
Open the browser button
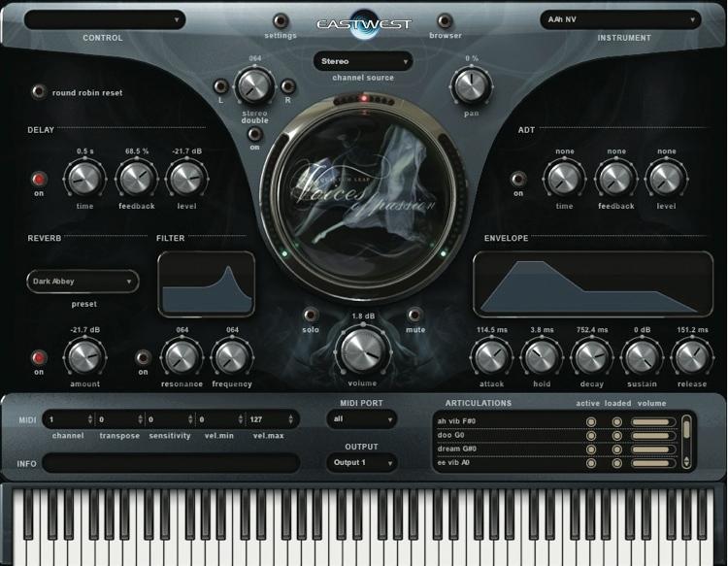[x=445, y=21]
